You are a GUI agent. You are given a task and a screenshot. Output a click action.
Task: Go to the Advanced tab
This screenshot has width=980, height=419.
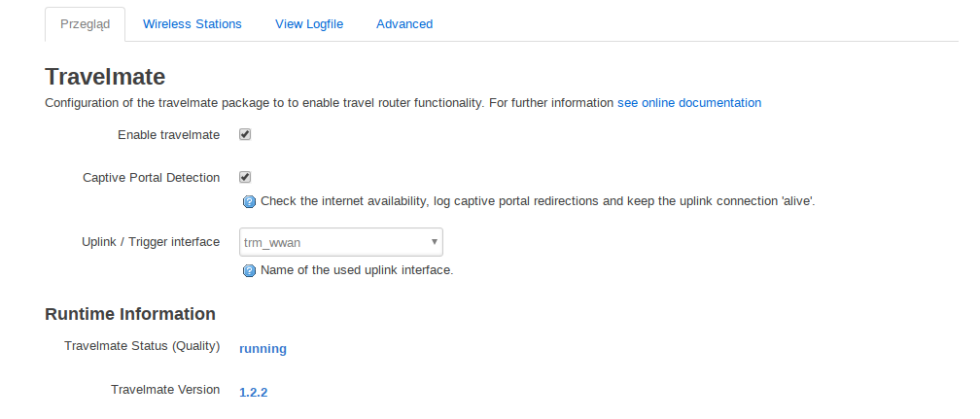(404, 23)
